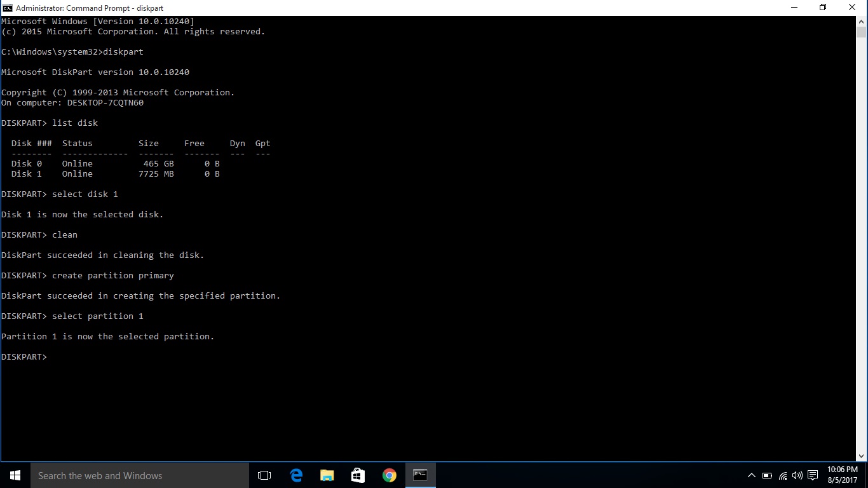
Task: Minimize the Command Prompt window
Action: click(794, 8)
